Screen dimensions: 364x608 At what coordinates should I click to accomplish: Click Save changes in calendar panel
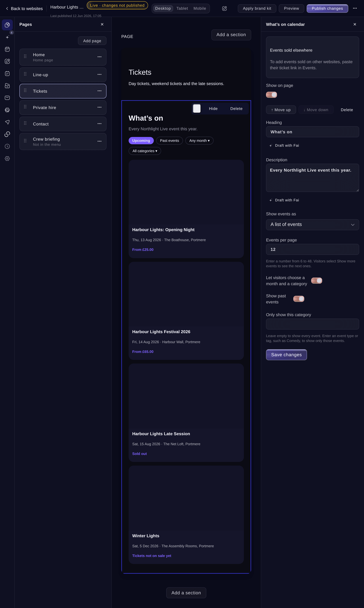pos(286,355)
